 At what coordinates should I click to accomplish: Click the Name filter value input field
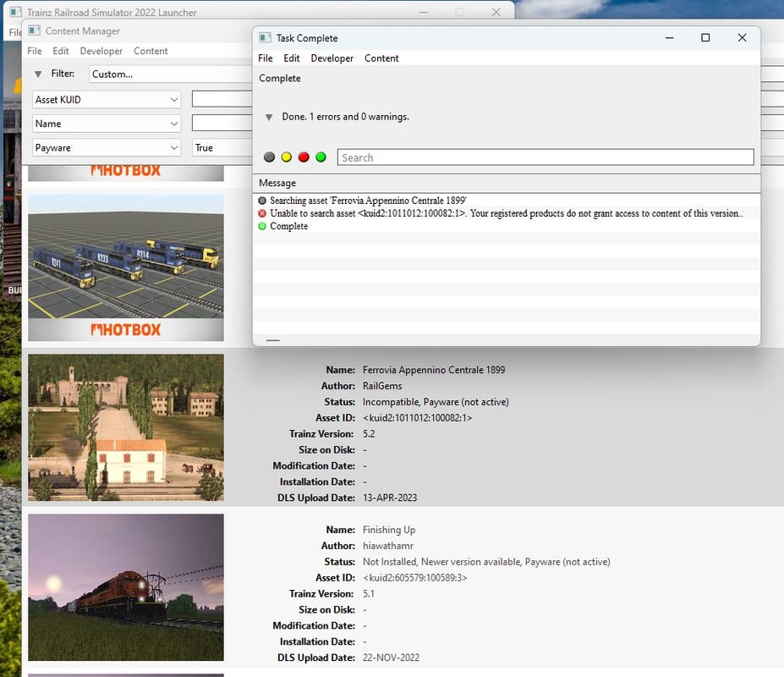tap(222, 124)
